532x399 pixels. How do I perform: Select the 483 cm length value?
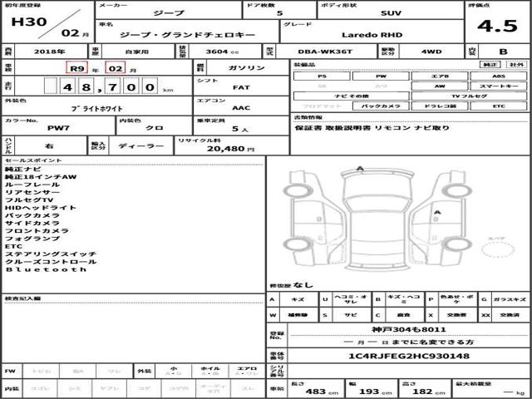click(322, 392)
